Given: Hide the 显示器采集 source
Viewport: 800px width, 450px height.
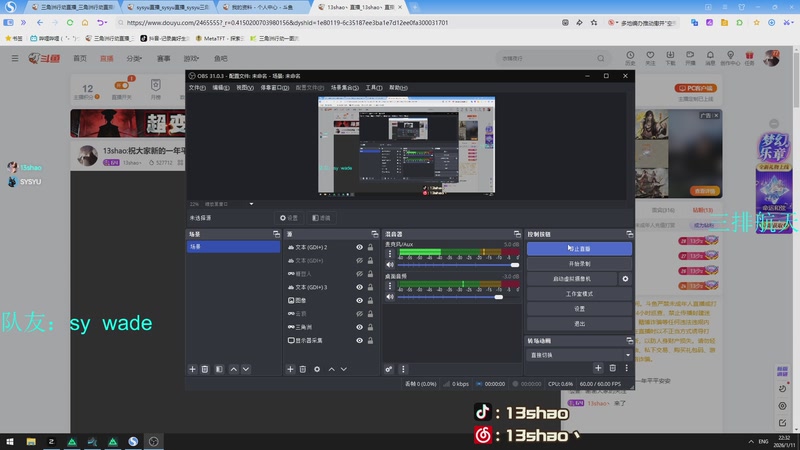Looking at the screenshot, I should pos(360,340).
